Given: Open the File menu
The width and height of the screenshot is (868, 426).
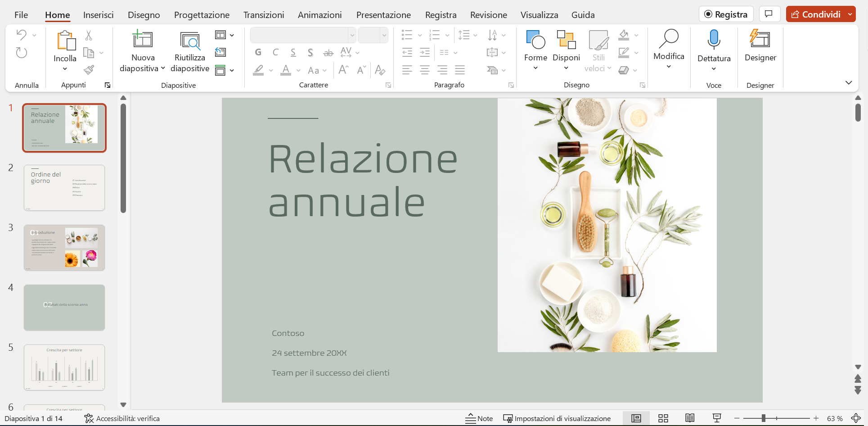Looking at the screenshot, I should click(21, 15).
